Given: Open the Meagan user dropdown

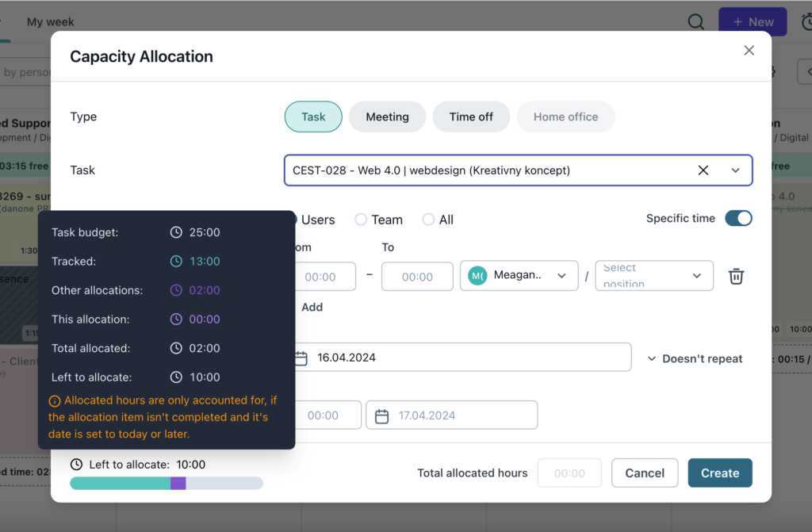Looking at the screenshot, I should coord(519,276).
